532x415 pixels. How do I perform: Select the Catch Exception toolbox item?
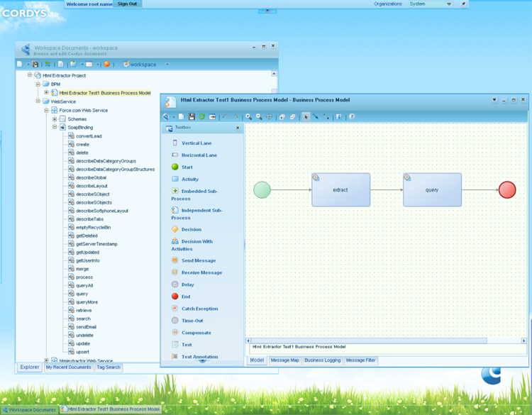200,309
